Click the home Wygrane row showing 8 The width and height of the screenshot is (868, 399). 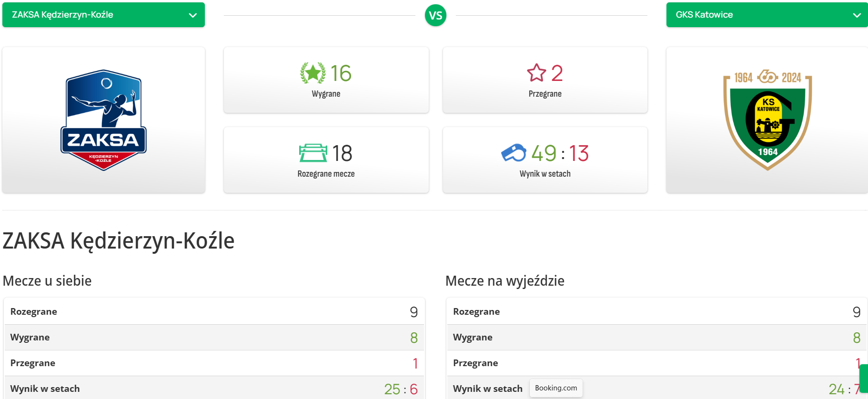pos(214,338)
